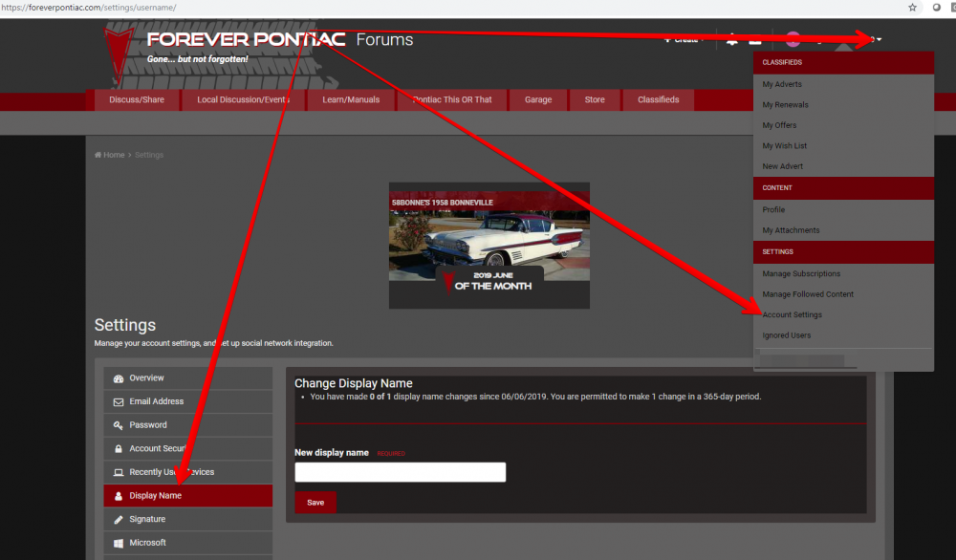Click the browser address bar URL
956x560 pixels.
click(89, 8)
